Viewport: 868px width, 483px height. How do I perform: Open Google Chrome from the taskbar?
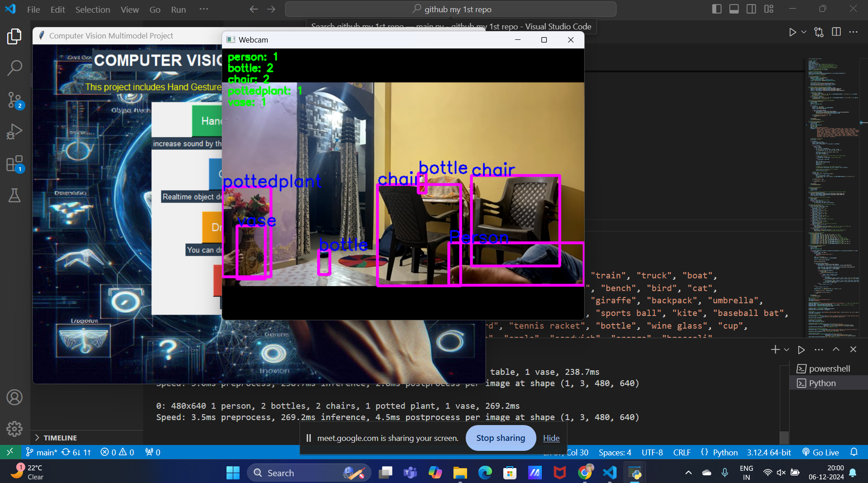tap(585, 473)
